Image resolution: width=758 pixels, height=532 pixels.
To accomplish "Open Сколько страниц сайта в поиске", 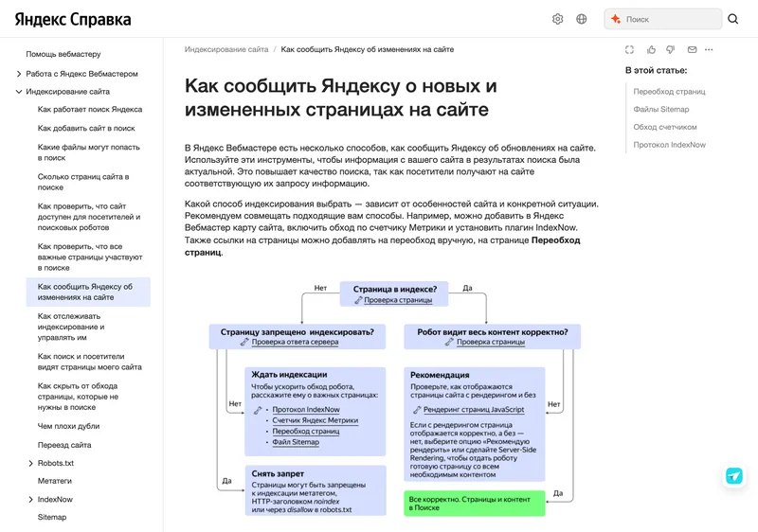I will pos(83,182).
